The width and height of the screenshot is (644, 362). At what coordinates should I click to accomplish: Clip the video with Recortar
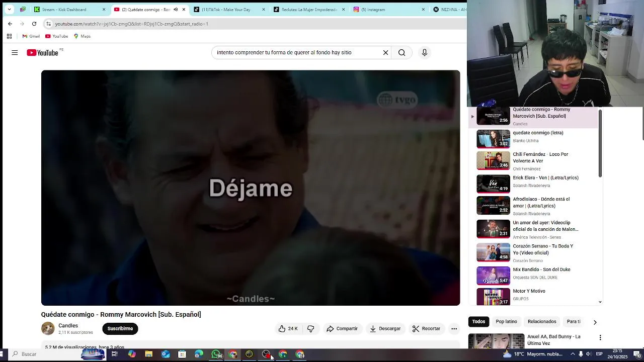coord(426,329)
